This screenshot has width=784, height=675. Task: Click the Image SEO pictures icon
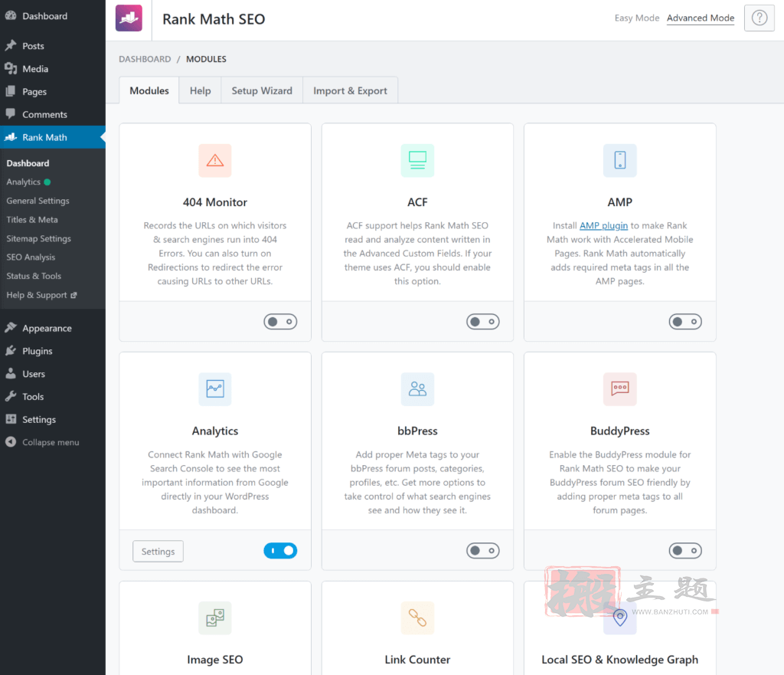tap(215, 618)
